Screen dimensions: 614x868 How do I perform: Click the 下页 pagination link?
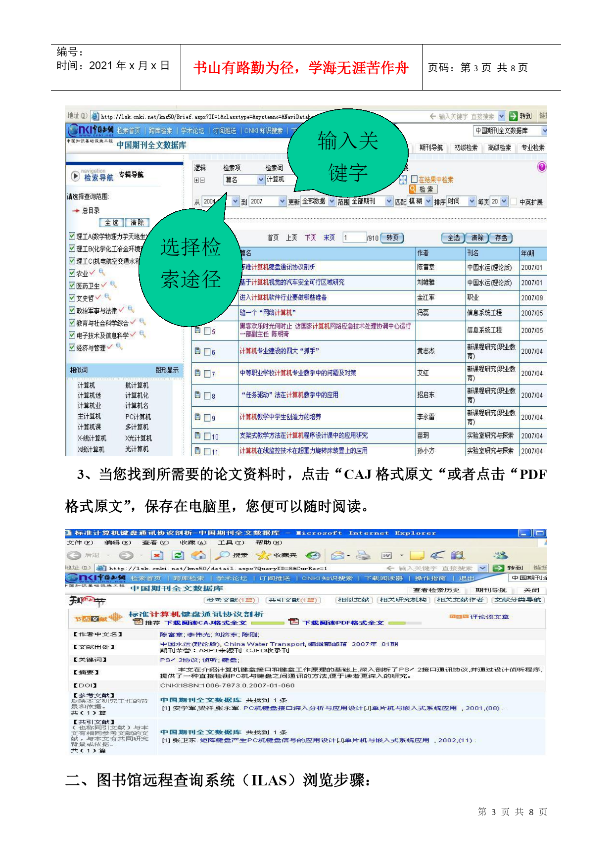click(310, 238)
